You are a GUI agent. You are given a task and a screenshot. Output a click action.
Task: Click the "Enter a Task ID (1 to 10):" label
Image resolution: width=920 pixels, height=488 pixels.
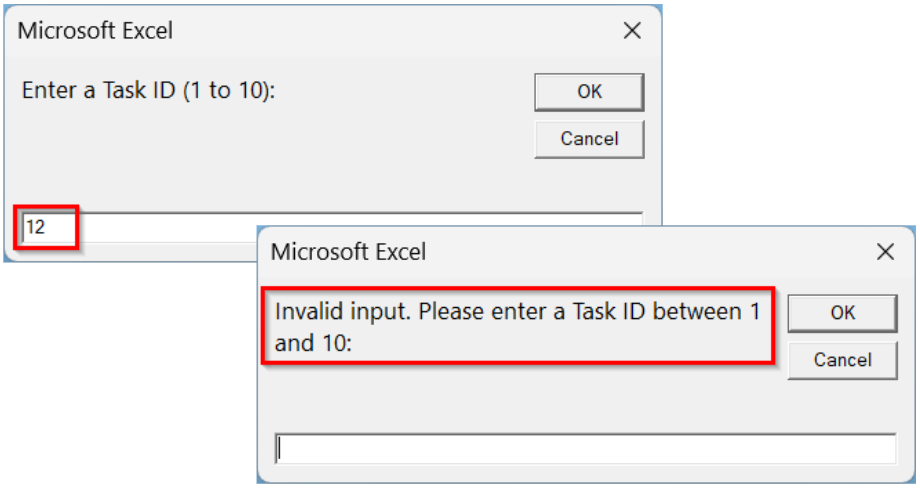148,90
